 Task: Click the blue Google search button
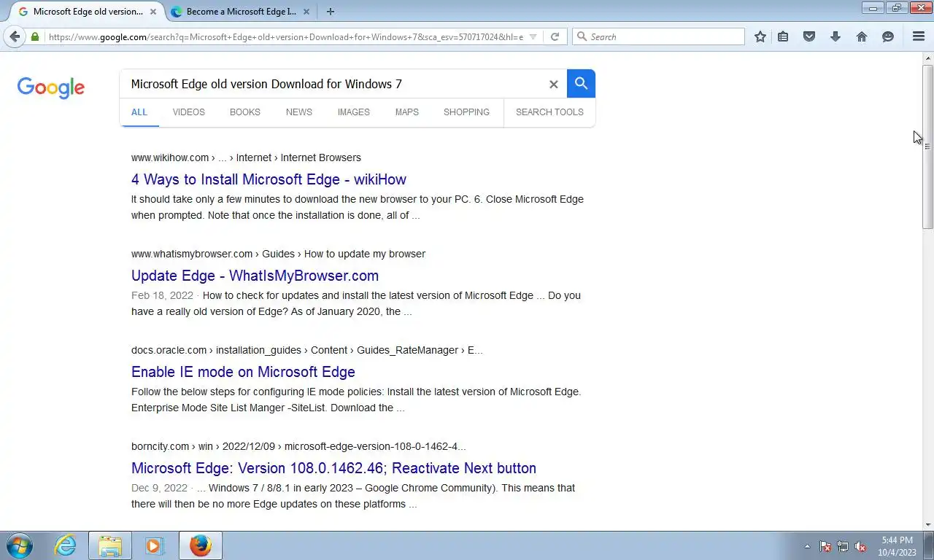click(581, 84)
